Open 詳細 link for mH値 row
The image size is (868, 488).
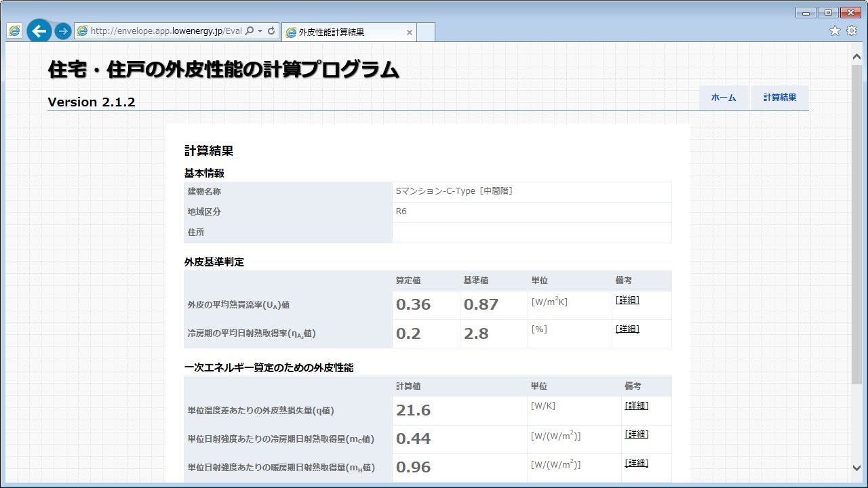[x=636, y=463]
